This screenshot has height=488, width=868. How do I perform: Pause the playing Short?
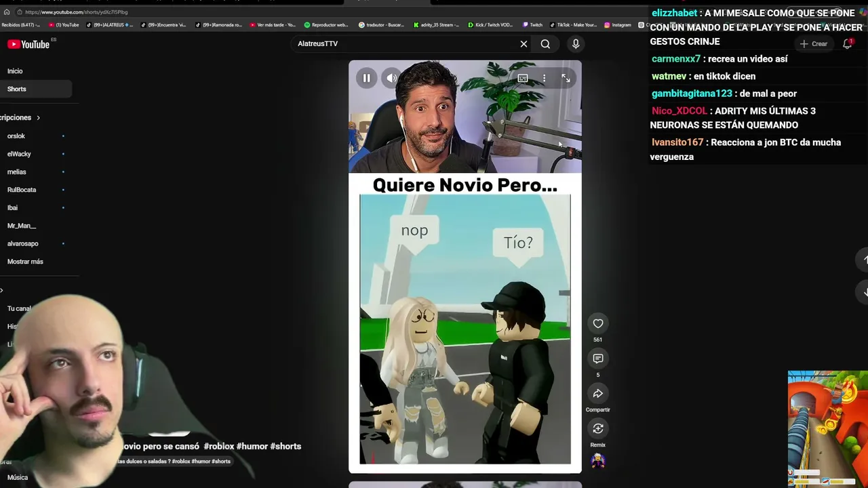pyautogui.click(x=366, y=78)
